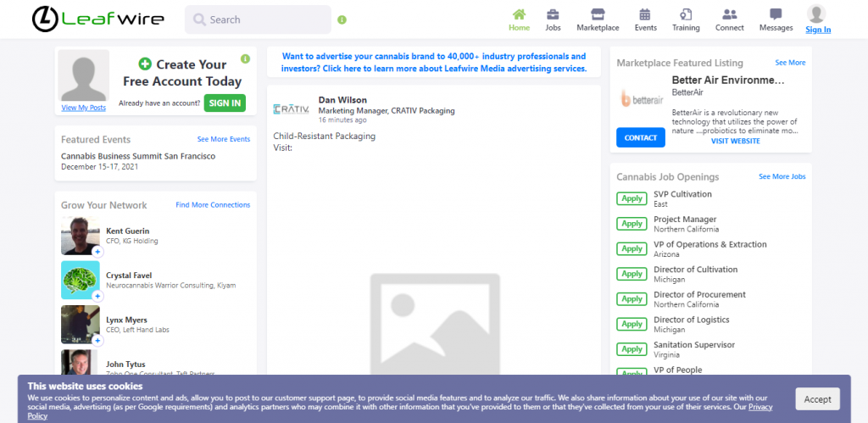
Task: Click Lynx Myers' profile photo
Action: (81, 325)
